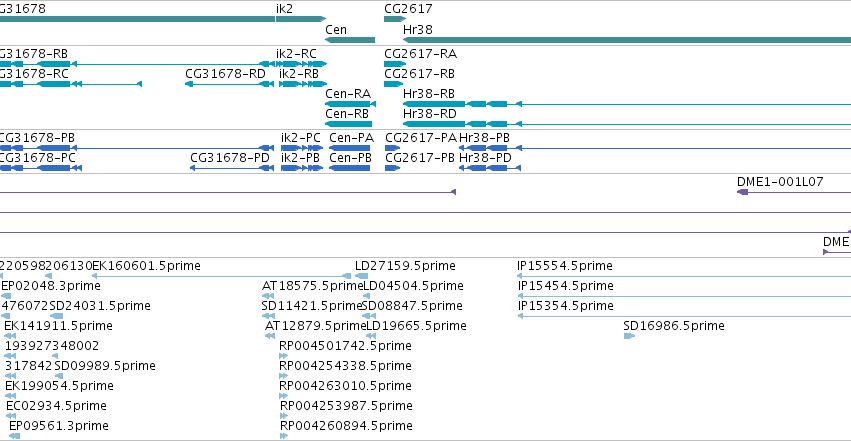Open EST label LD04504.5prime
Image resolution: width=851 pixels, height=441 pixels.
click(x=413, y=286)
